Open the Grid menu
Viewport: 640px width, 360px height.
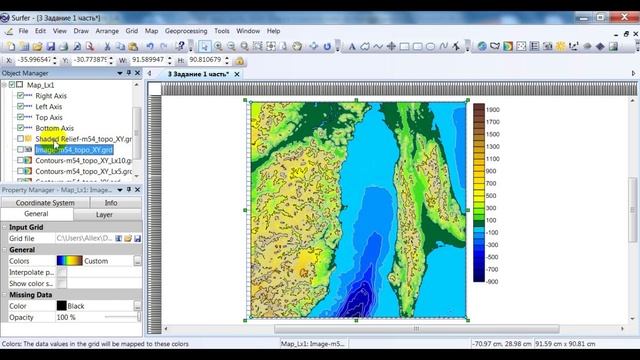click(x=131, y=31)
